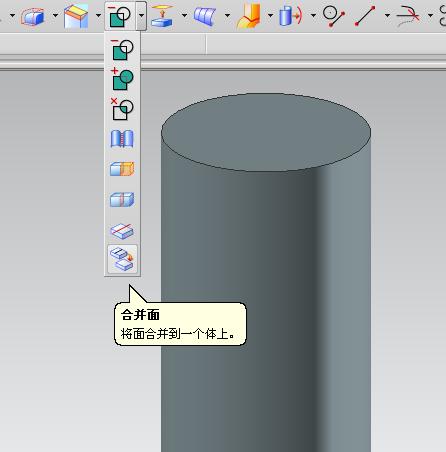Open dropdown arrow next to Offset Face
Screen dimensions: 446x452
pyautogui.click(x=184, y=15)
